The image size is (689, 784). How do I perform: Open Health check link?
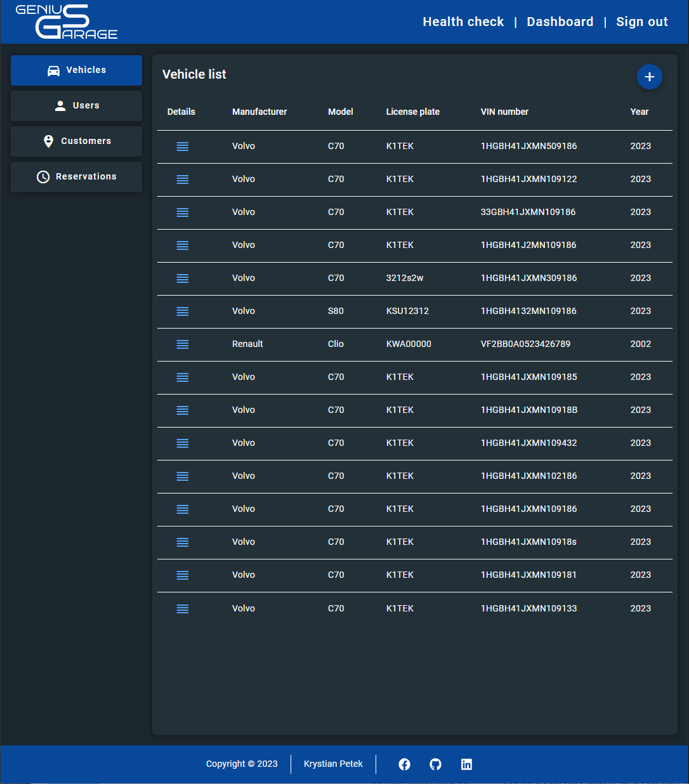463,22
